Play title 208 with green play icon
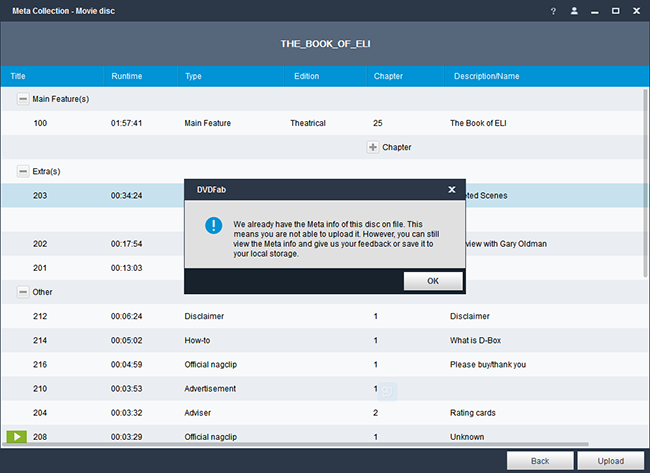Viewport: 650px width, 473px height. [x=17, y=437]
